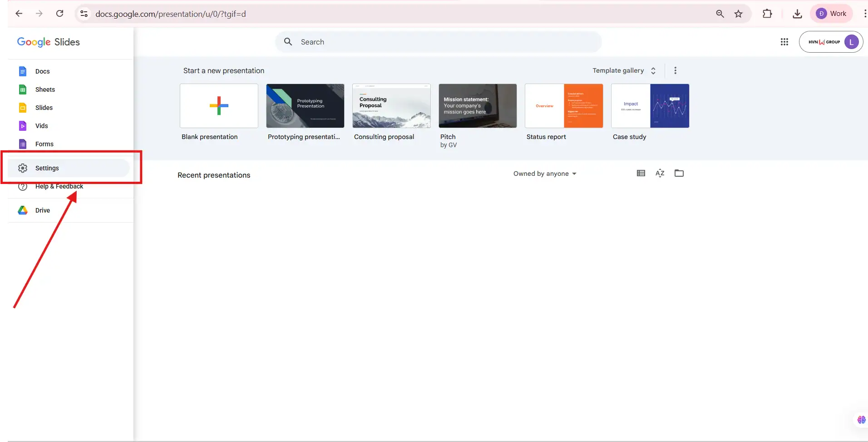Open the templates three-dot options menu
The height and width of the screenshot is (442, 868).
click(675, 70)
